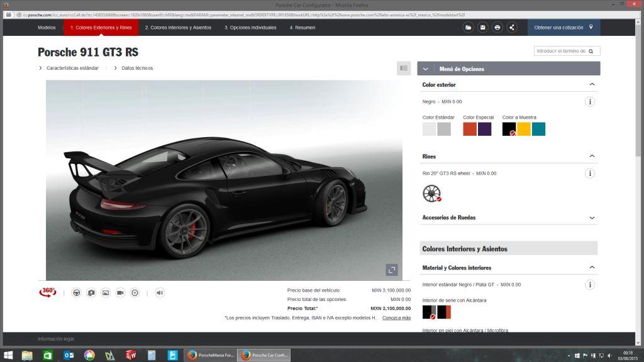
Task: Select the orange special exterior color
Action: click(x=470, y=129)
